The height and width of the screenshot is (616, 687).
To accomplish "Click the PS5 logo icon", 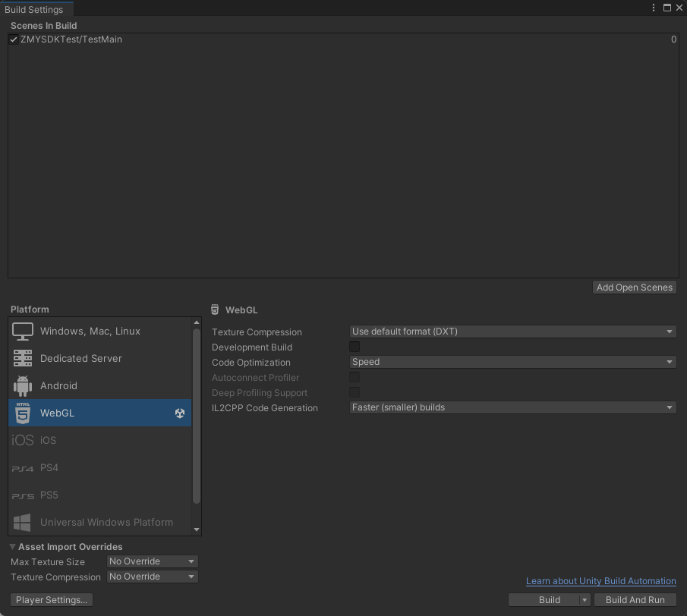I will [x=22, y=496].
